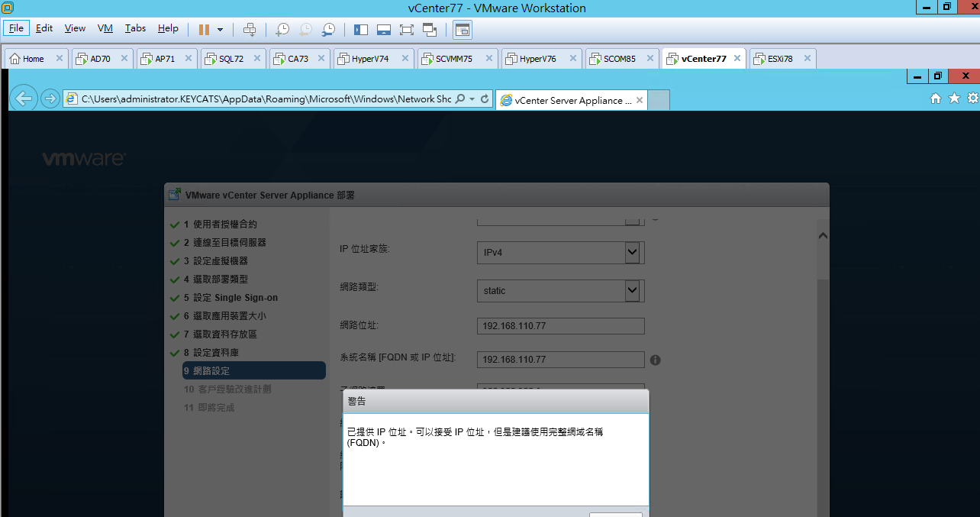Pause the virtual machine from the toolbar

pyautogui.click(x=204, y=29)
